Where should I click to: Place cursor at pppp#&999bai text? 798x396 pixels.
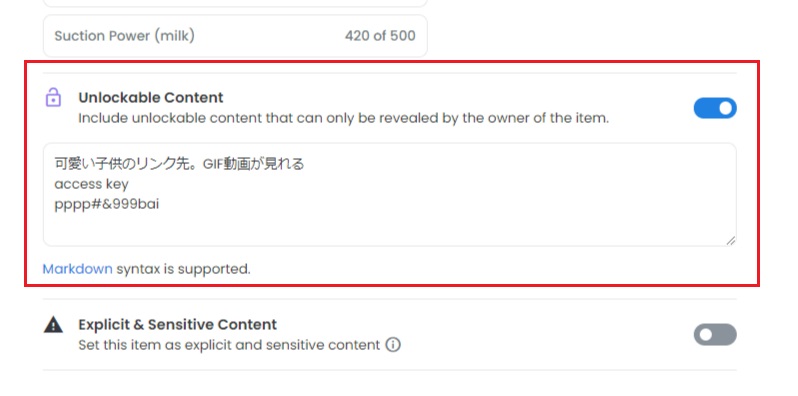107,205
